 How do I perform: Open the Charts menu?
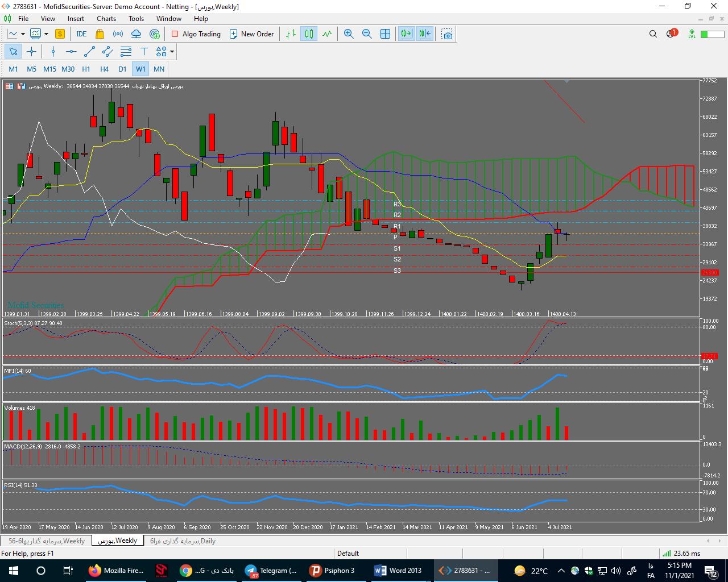(106, 19)
